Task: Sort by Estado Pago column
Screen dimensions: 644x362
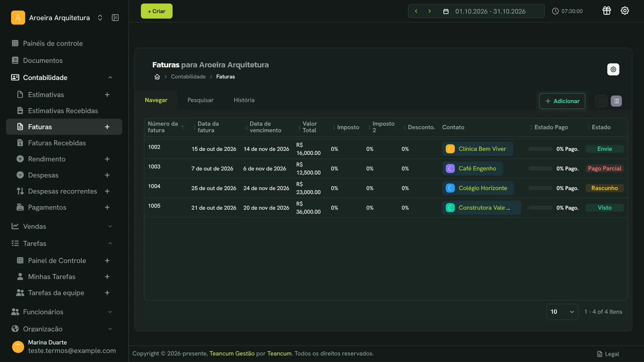Action: coord(549,127)
